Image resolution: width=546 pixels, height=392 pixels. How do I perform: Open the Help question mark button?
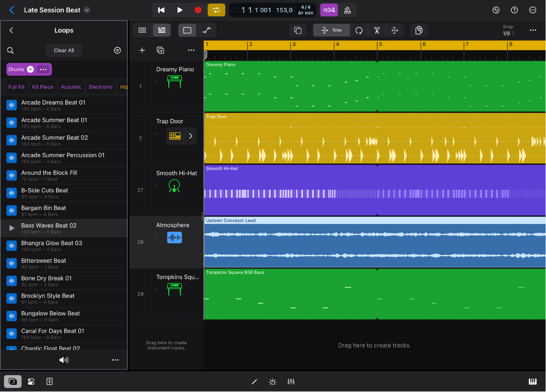coord(514,10)
